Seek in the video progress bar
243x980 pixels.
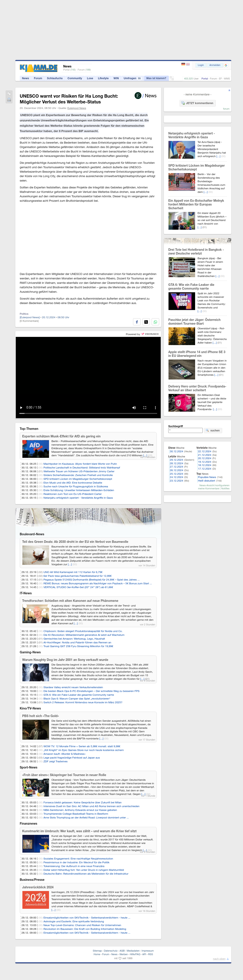88,413
